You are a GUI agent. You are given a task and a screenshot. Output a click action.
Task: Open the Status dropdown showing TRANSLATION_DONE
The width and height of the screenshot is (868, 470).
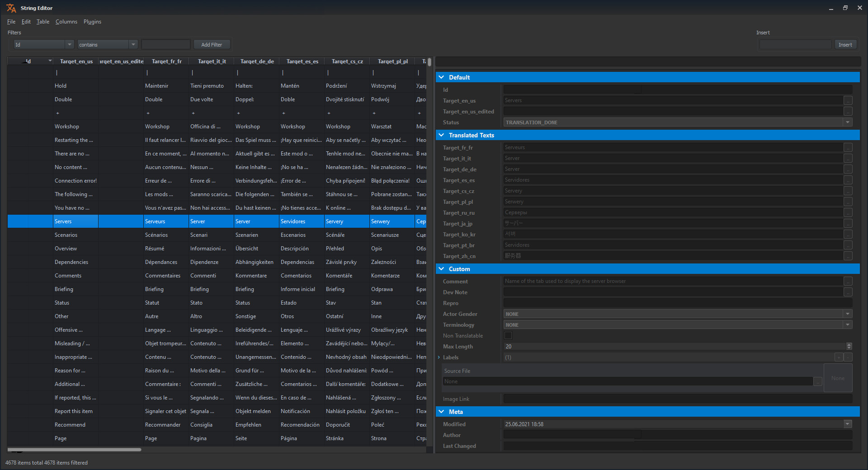848,122
